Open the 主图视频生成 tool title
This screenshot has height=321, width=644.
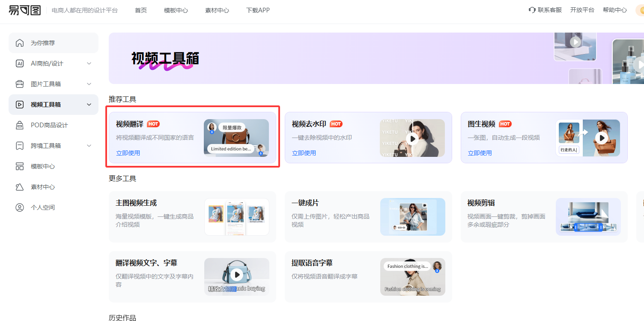[136, 203]
